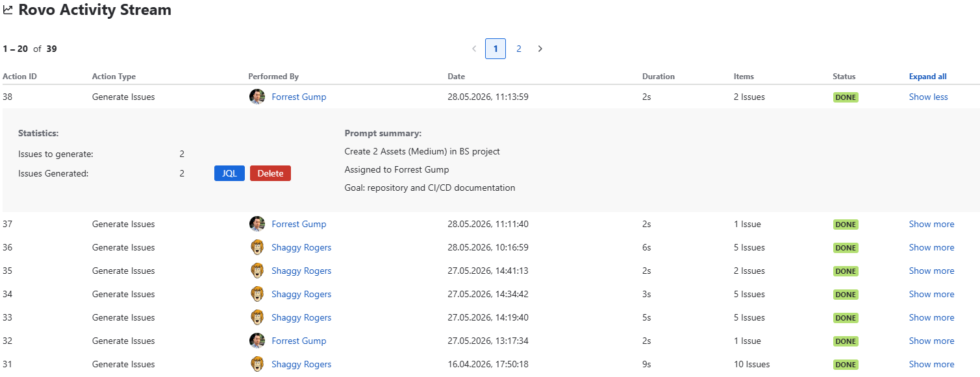Show more details for action 36

coord(931,247)
